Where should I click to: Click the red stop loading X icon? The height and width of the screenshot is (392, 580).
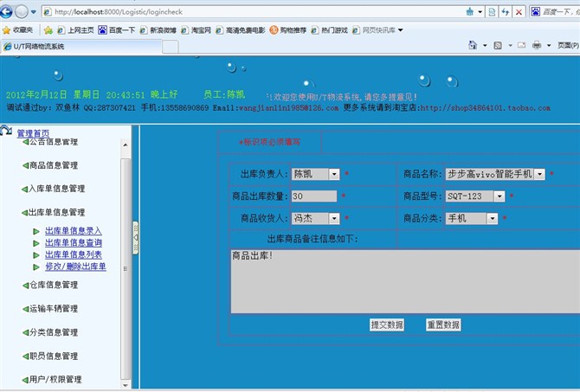click(x=519, y=12)
